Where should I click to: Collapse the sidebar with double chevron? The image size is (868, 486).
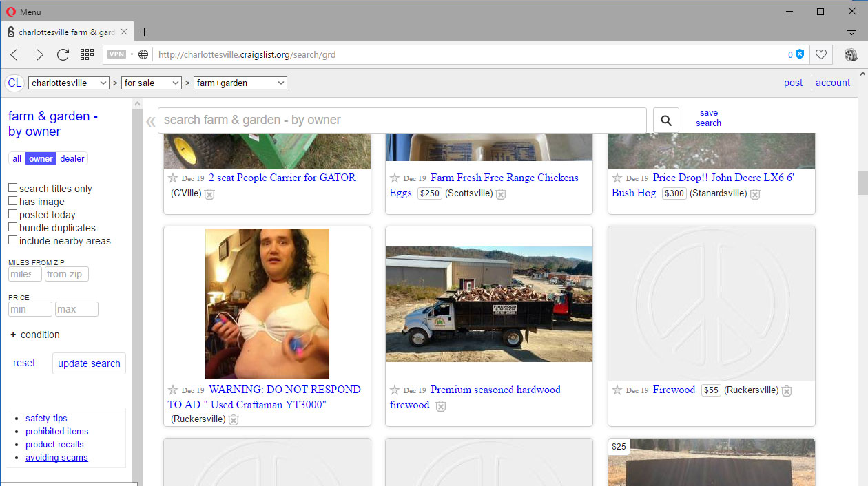150,122
